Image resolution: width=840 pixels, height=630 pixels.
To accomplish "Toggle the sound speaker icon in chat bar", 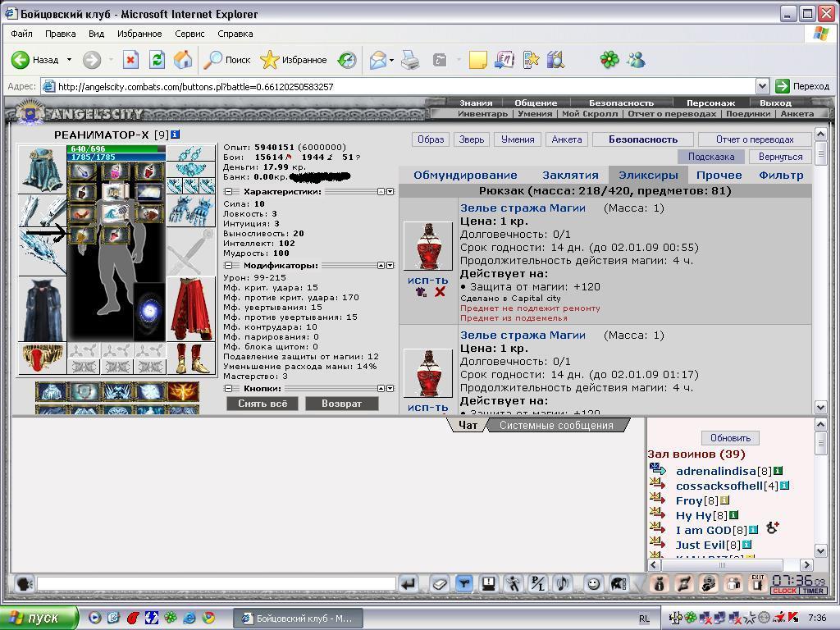I will (x=564, y=584).
